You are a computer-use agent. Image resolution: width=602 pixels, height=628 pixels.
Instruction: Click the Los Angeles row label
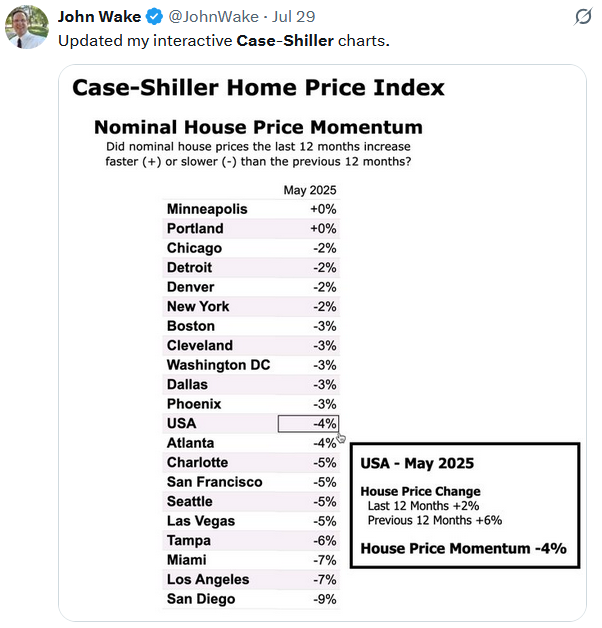pos(207,580)
